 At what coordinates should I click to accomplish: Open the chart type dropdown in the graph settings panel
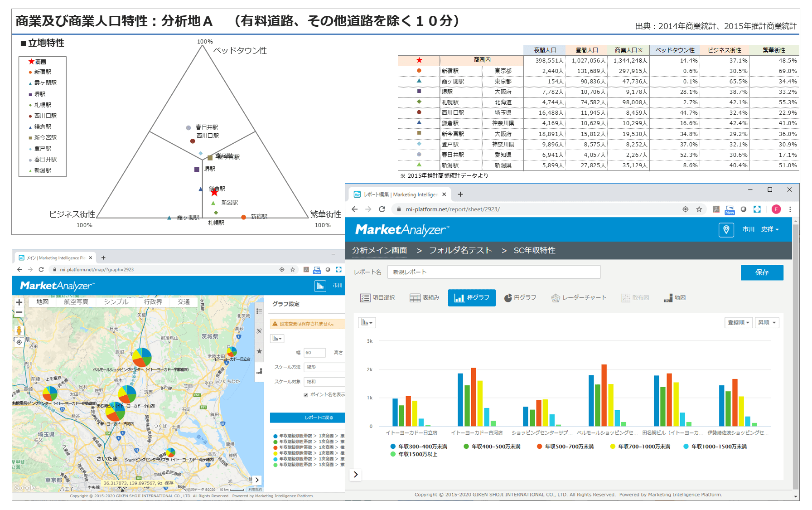277,339
